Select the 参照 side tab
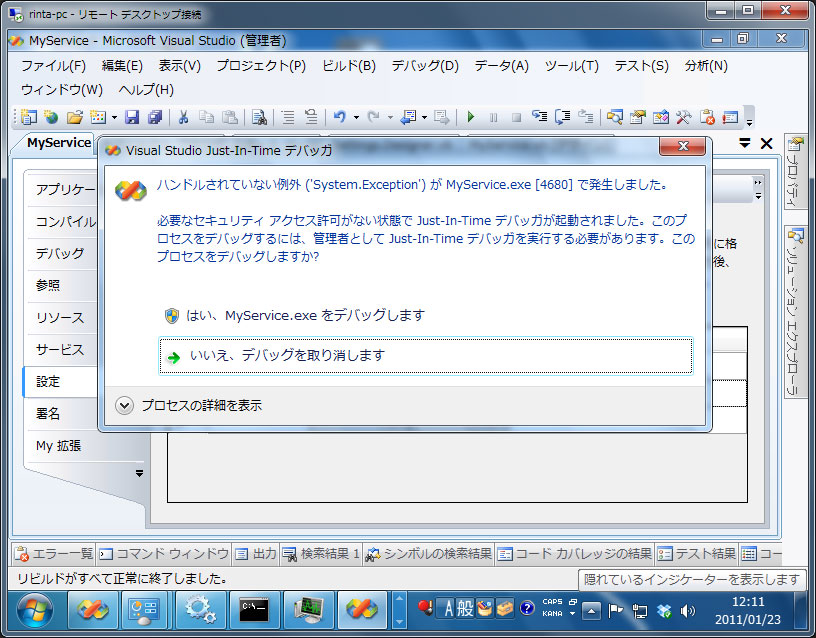The image size is (816, 638). 62,285
